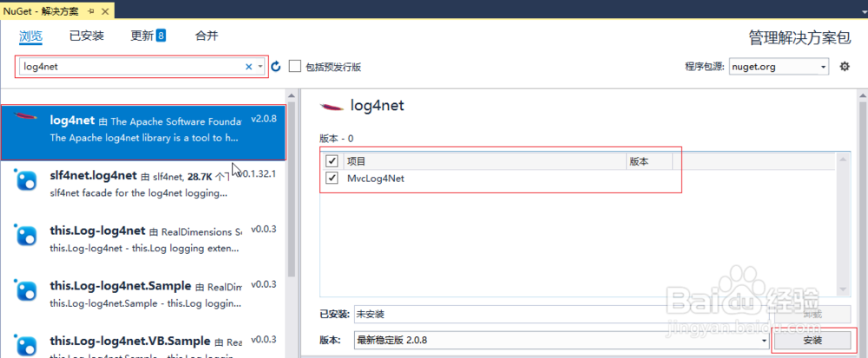Click the v0.1.32.1 version label
This screenshot has height=358, width=868.
click(x=259, y=173)
